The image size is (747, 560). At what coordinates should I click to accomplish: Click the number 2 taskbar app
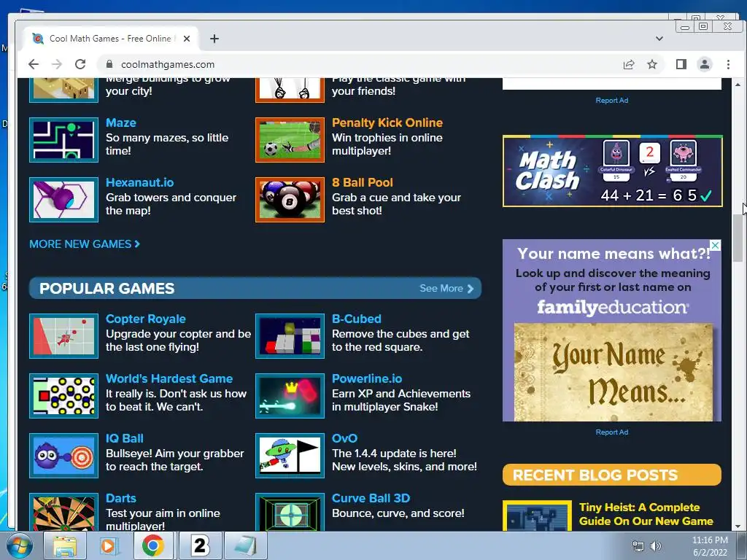tap(201, 545)
